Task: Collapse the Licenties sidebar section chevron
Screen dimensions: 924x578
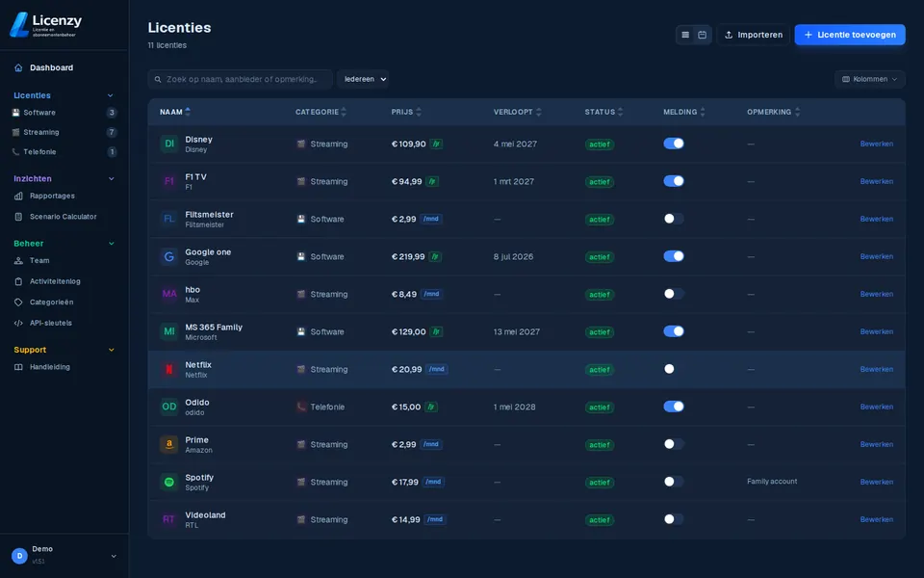Action: [x=110, y=95]
